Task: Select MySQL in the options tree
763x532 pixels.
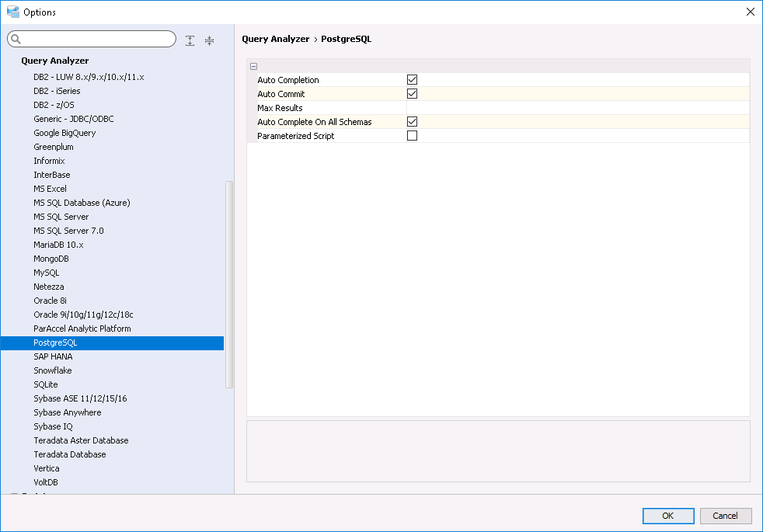Action: tap(47, 273)
